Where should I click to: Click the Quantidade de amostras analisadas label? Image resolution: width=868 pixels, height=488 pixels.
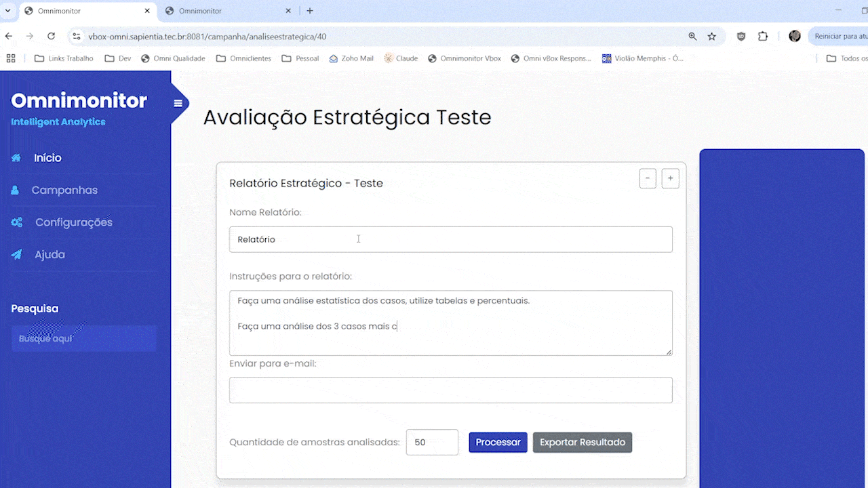tap(315, 443)
